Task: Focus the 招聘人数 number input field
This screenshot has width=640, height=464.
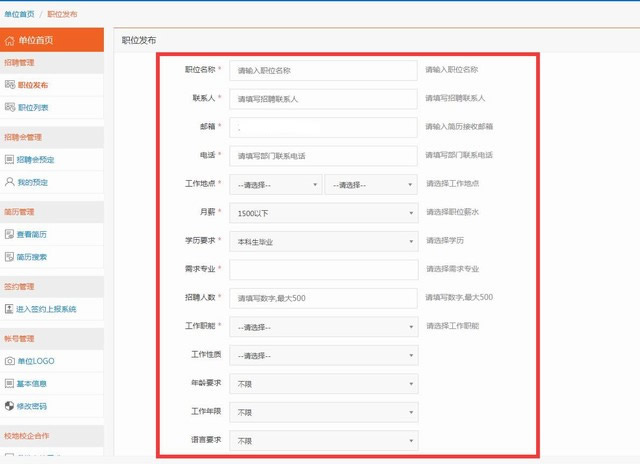Action: tap(323, 298)
